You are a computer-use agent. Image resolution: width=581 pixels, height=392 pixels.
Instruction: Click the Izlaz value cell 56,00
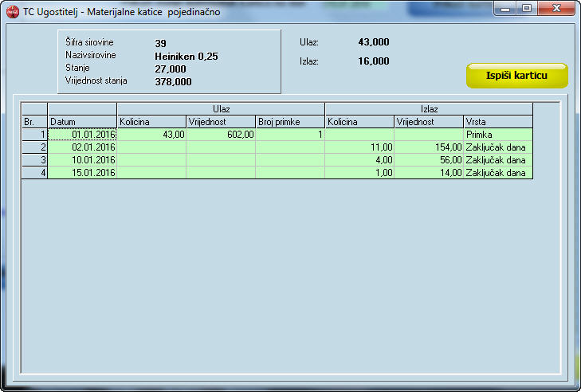(429, 159)
